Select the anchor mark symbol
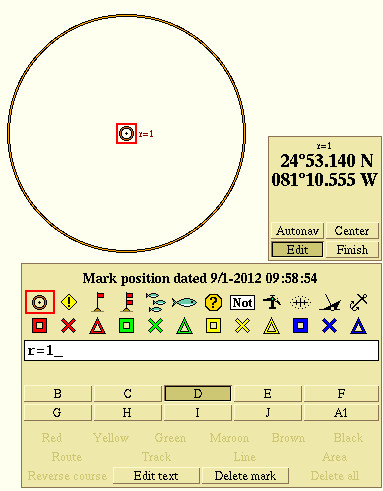This screenshot has height=491, width=383. click(358, 302)
